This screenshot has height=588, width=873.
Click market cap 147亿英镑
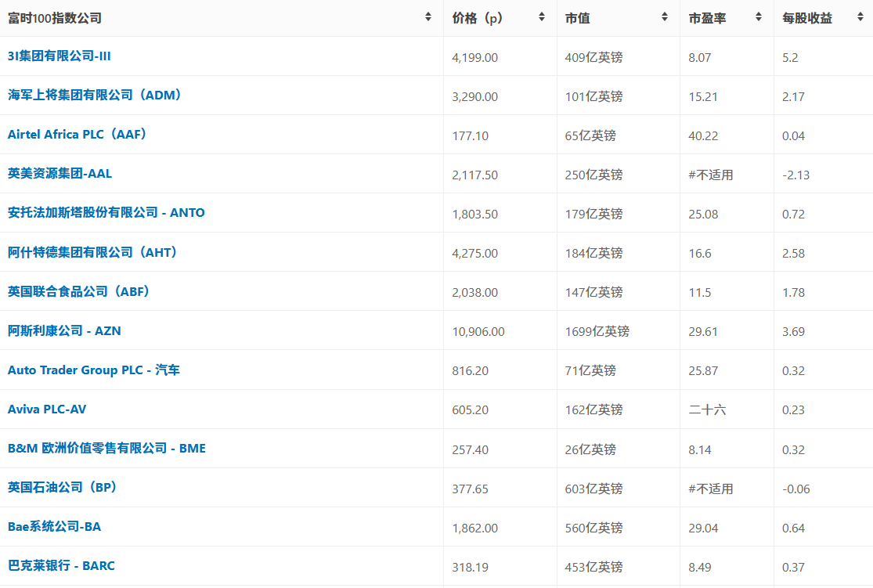593,292
